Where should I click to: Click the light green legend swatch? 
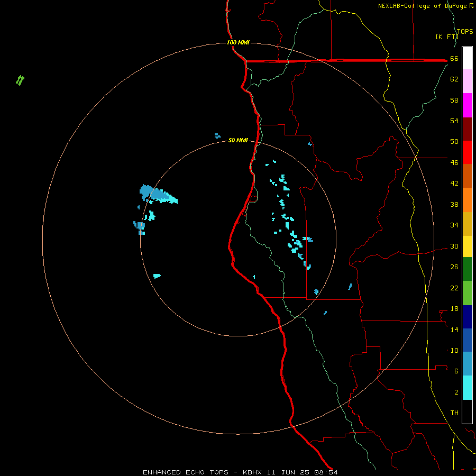tap(467, 293)
